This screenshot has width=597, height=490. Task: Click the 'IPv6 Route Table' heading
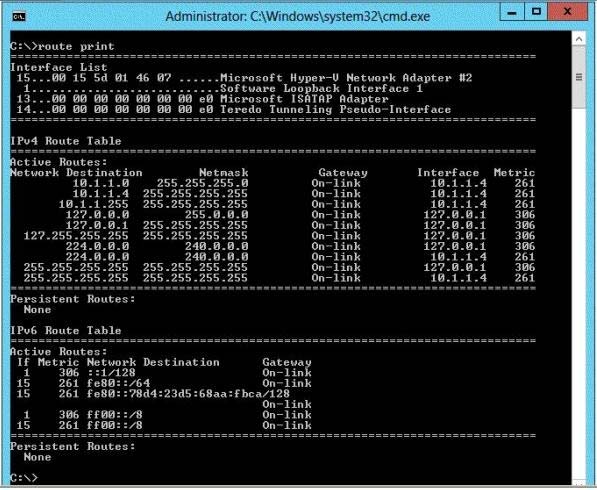tap(65, 330)
